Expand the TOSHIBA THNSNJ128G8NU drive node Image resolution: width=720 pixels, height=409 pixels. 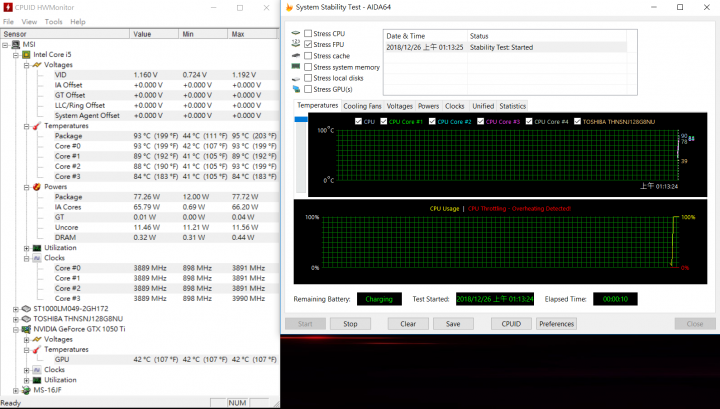tap(16, 319)
